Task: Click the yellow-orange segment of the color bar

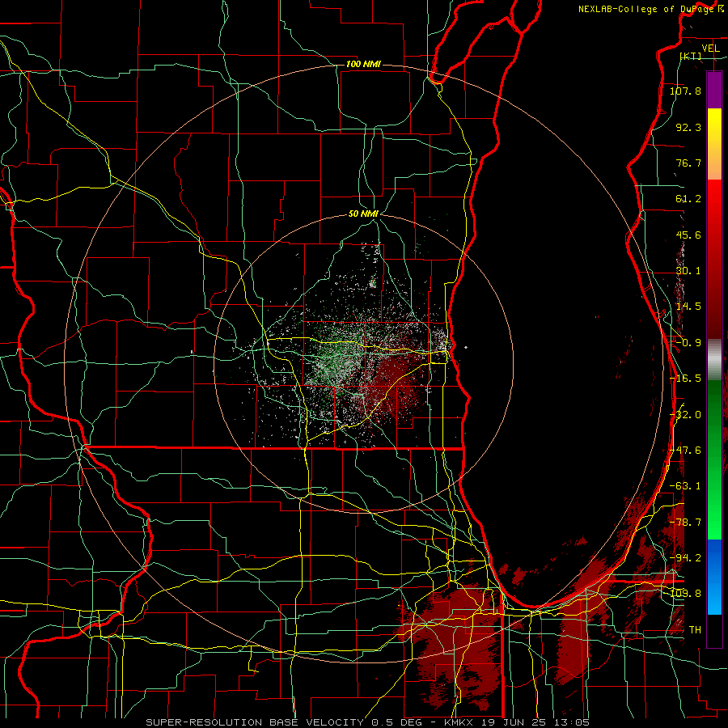Action: tap(714, 144)
